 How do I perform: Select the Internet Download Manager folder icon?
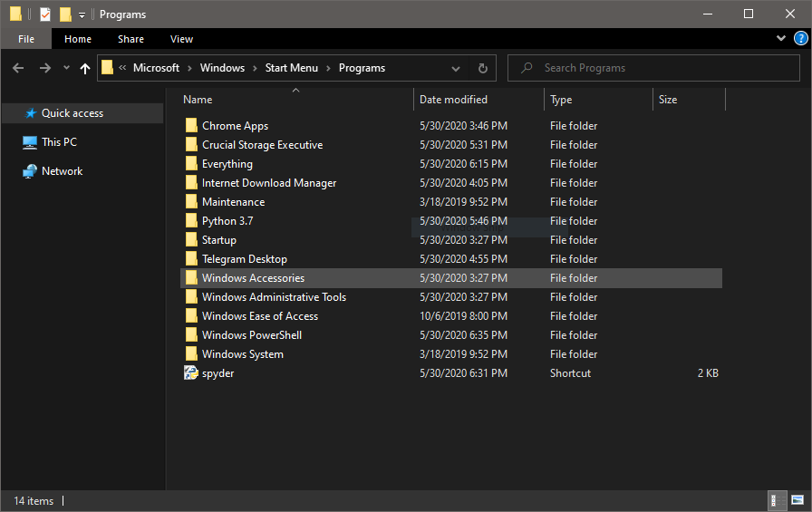(191, 183)
